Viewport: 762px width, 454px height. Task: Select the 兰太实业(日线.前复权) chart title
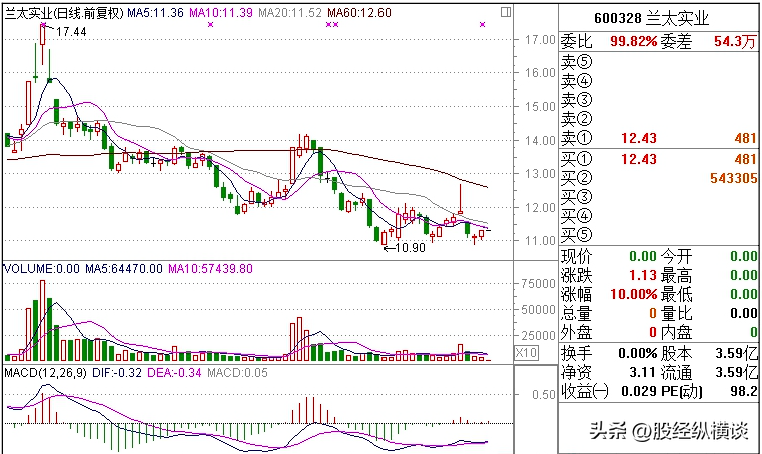pos(64,13)
